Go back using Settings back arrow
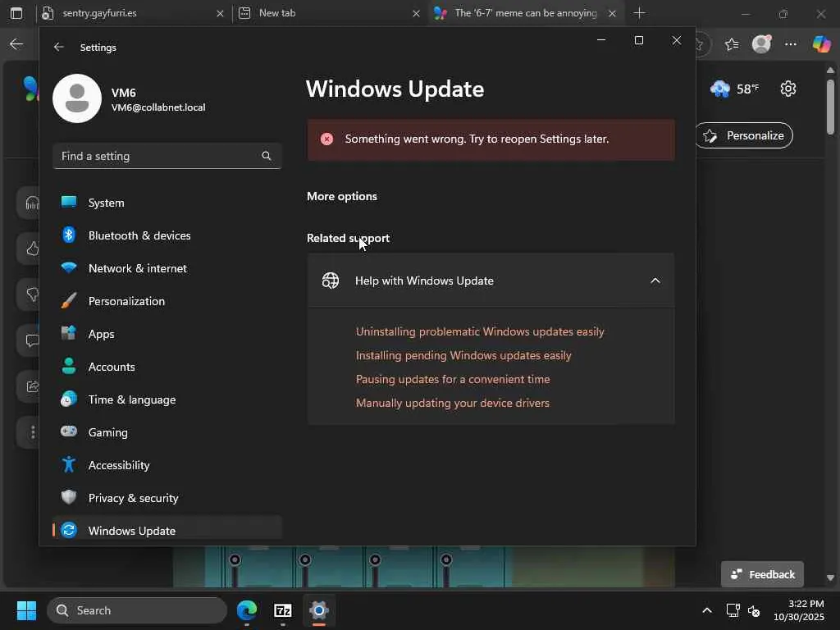The image size is (840, 630). tap(58, 47)
